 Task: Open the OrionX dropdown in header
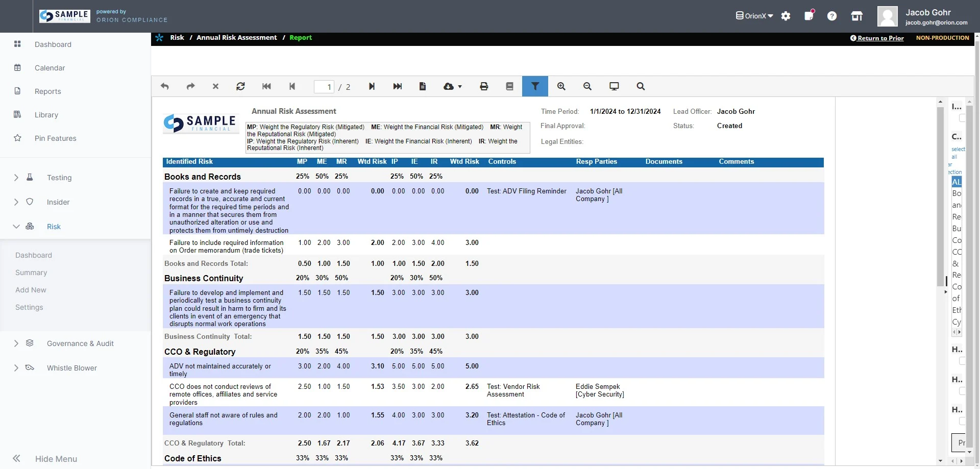pyautogui.click(x=754, y=16)
